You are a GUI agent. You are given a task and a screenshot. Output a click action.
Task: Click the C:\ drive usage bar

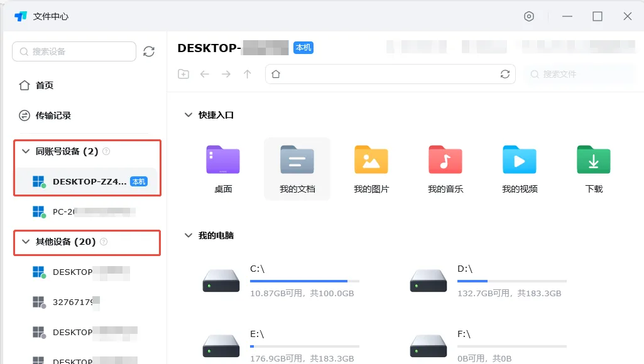[305, 281]
